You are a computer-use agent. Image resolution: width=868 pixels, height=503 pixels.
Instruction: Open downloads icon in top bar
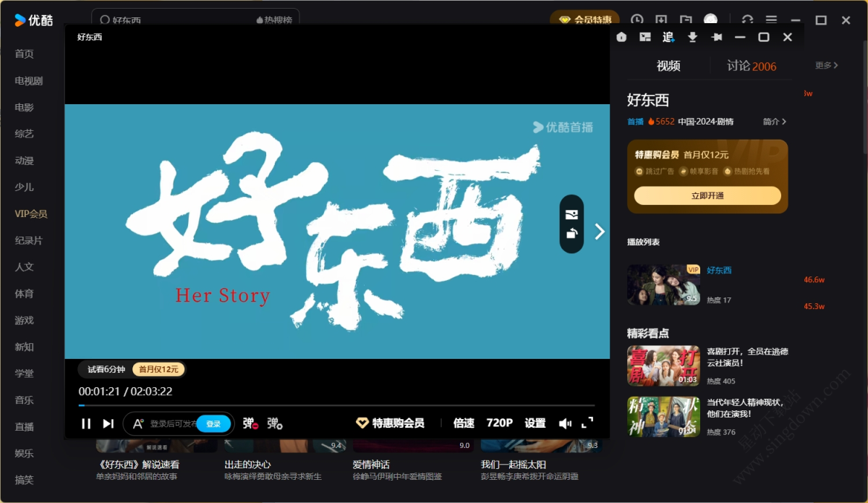[x=661, y=20]
